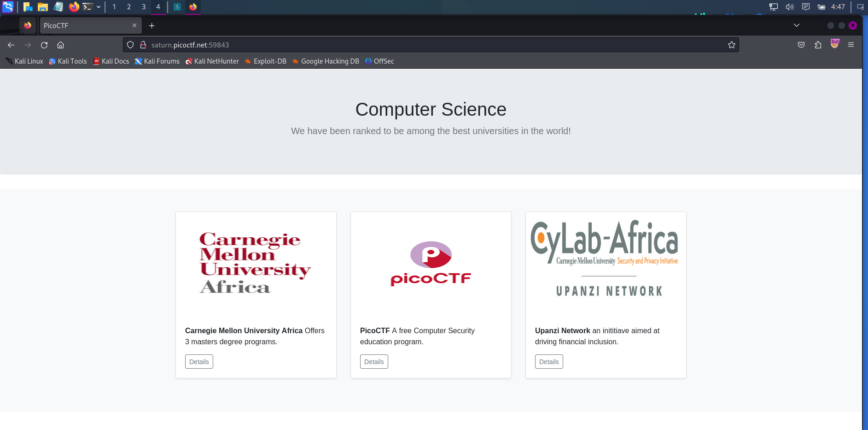Viewport: 868px width, 430px height.
Task: Select the Firefox window in the taskbar
Action: point(193,7)
